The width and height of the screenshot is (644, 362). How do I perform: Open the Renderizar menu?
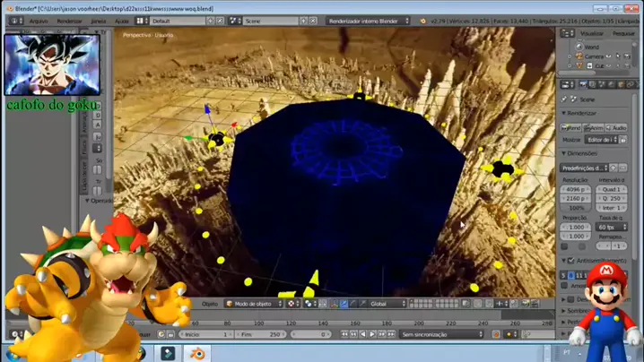69,21
